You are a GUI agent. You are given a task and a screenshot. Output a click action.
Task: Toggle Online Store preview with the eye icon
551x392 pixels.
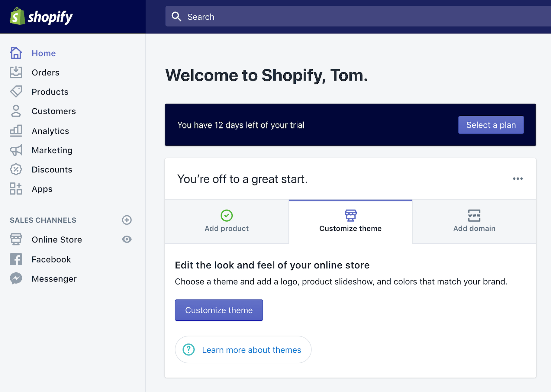tap(127, 239)
